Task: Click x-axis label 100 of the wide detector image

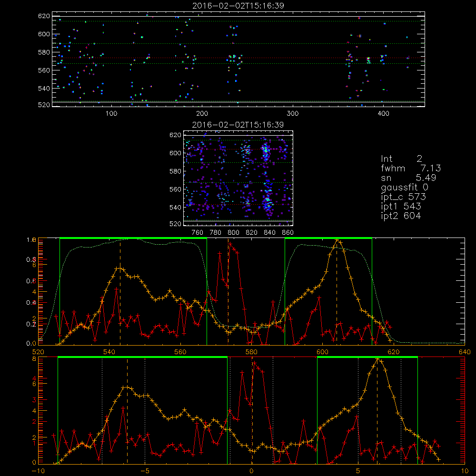Action: pos(111,114)
